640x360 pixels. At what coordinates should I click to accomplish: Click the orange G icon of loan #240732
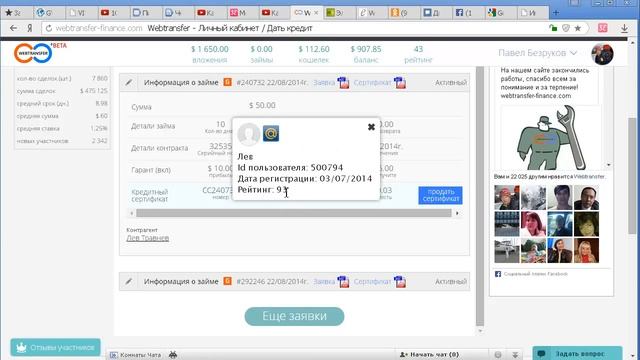[227, 82]
